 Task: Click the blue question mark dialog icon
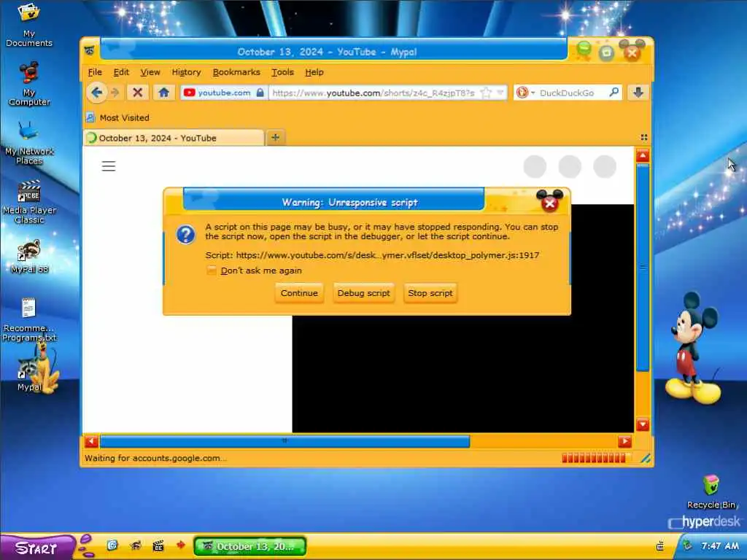pyautogui.click(x=185, y=234)
